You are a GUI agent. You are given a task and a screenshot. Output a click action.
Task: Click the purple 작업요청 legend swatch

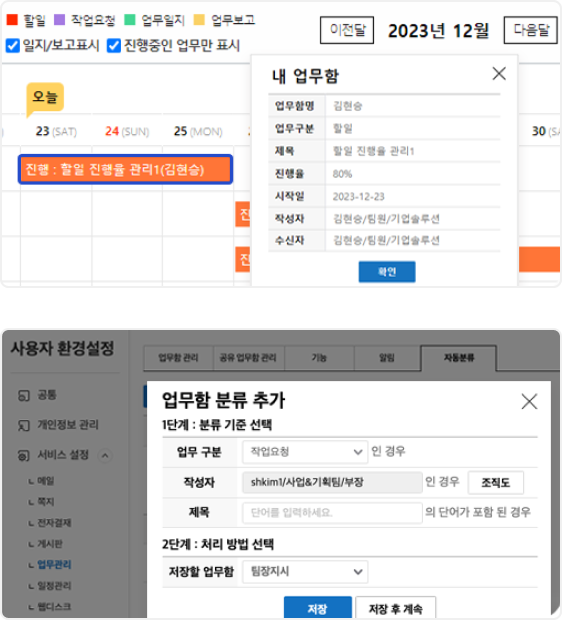[59, 20]
